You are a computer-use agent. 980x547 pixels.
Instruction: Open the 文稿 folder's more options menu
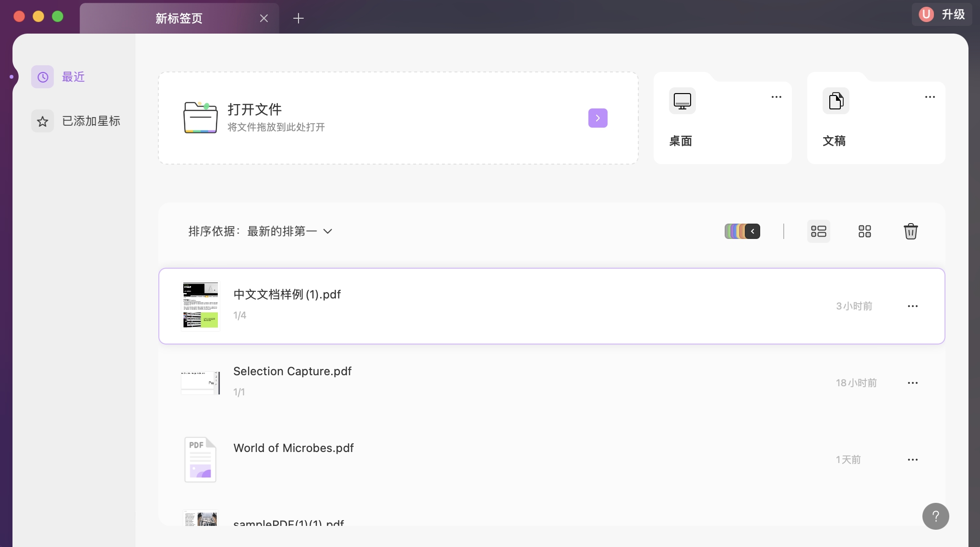point(930,96)
